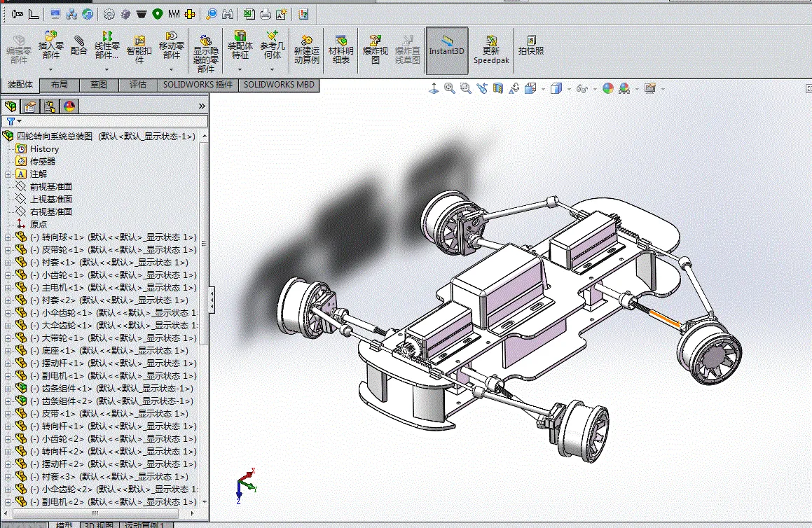Click the screw fastener icon in top toolbar
The image size is (812, 528).
tap(17, 14)
